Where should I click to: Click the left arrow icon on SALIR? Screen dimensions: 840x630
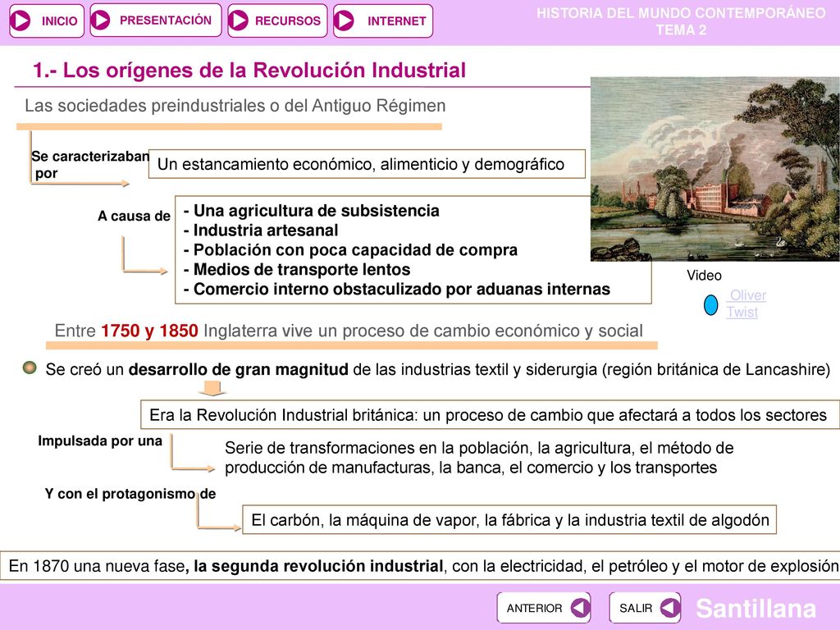pos(669,608)
